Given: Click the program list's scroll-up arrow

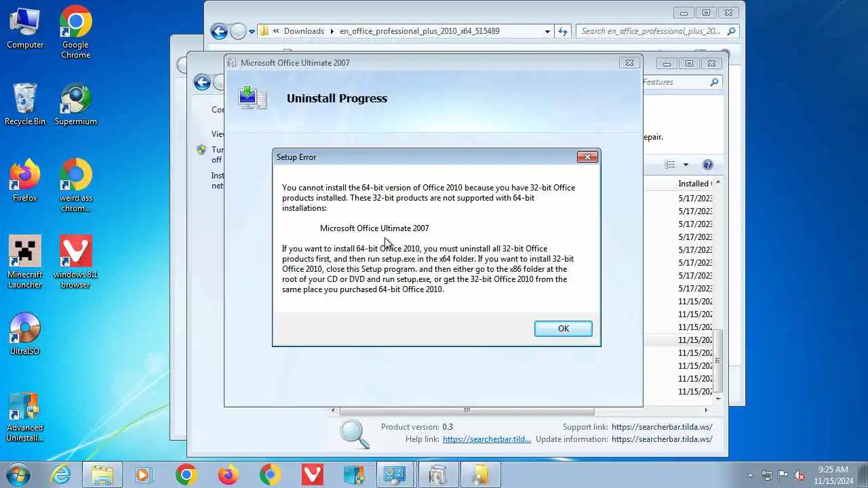Looking at the screenshot, I should [717, 183].
